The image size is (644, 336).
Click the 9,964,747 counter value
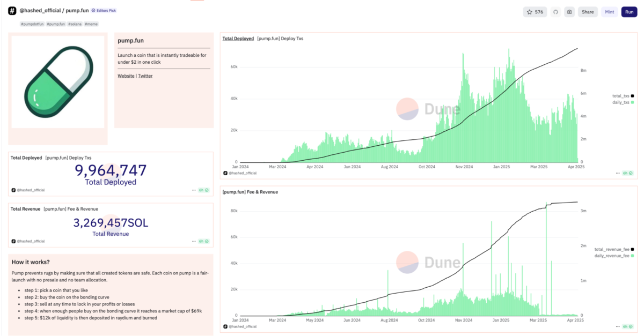coord(111,170)
